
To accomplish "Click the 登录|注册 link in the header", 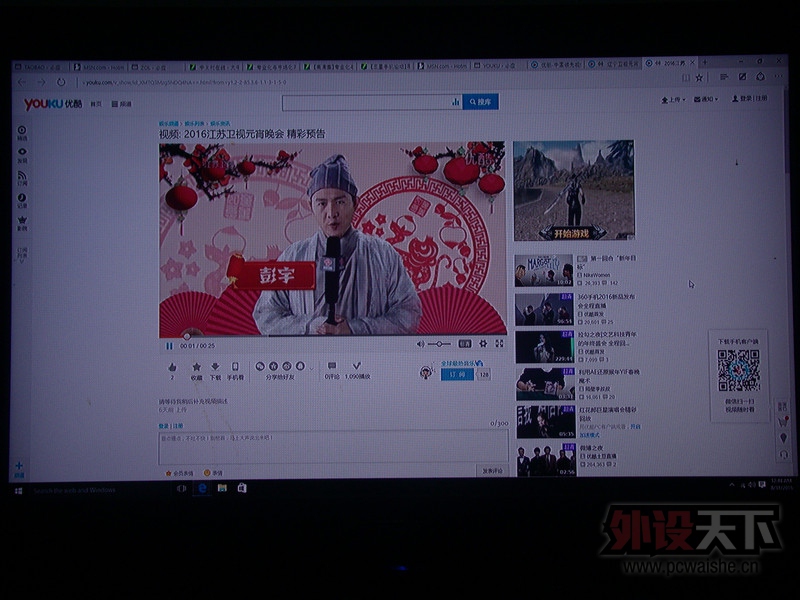I will [x=749, y=98].
